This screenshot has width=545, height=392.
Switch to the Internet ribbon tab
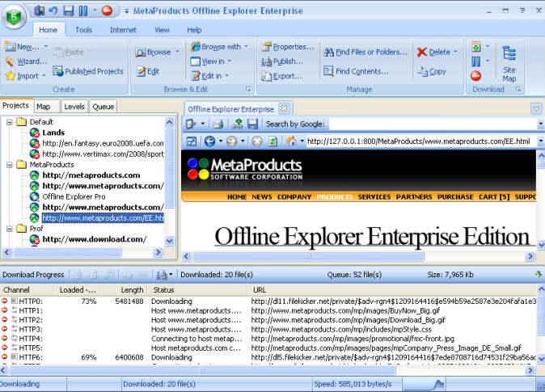coord(123,30)
